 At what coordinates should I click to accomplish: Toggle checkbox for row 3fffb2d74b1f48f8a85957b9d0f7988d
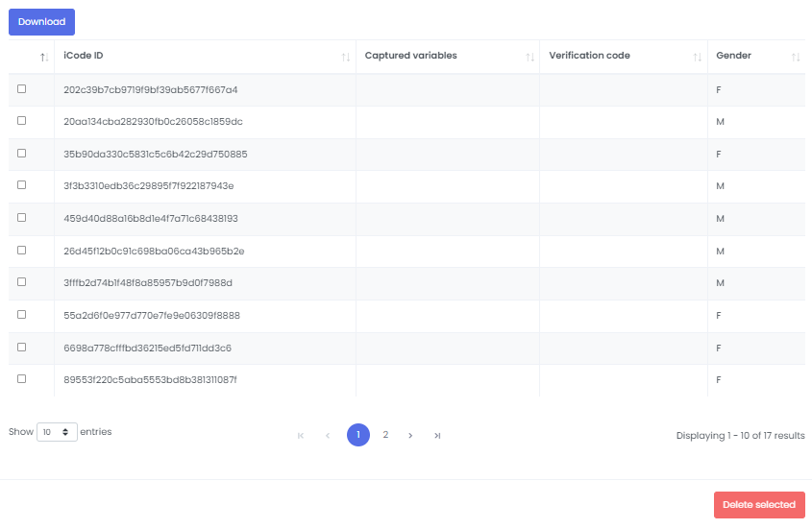point(22,282)
